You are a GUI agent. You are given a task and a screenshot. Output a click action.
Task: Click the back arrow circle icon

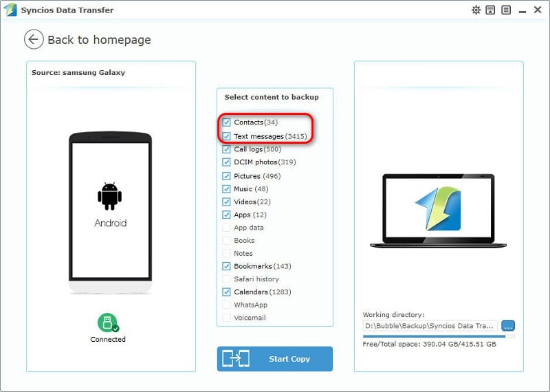click(x=34, y=39)
